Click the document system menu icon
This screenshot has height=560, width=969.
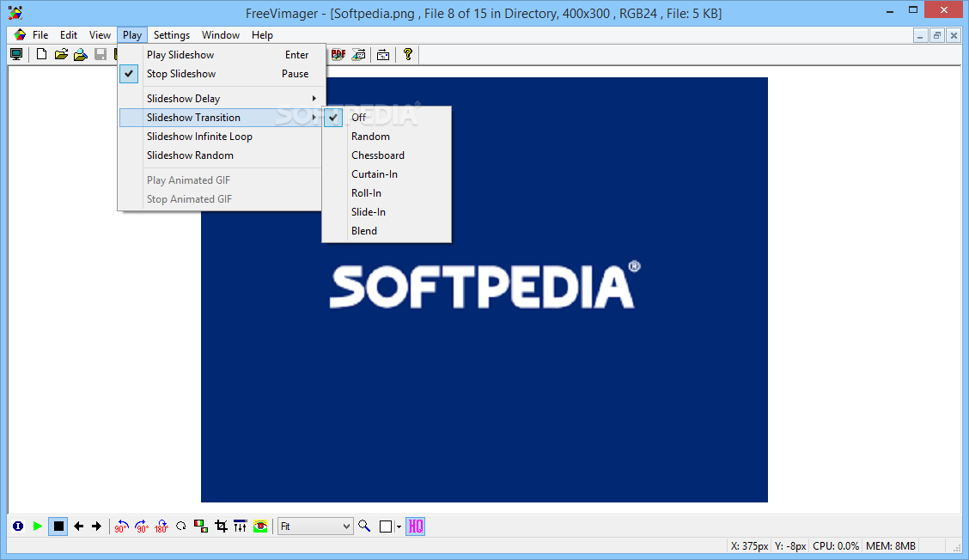(20, 35)
